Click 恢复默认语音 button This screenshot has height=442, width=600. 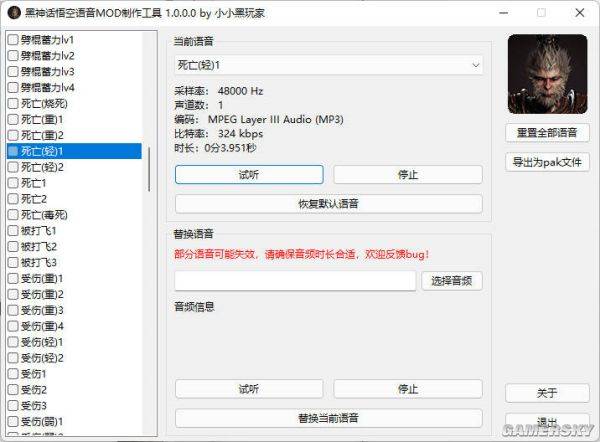(x=329, y=204)
